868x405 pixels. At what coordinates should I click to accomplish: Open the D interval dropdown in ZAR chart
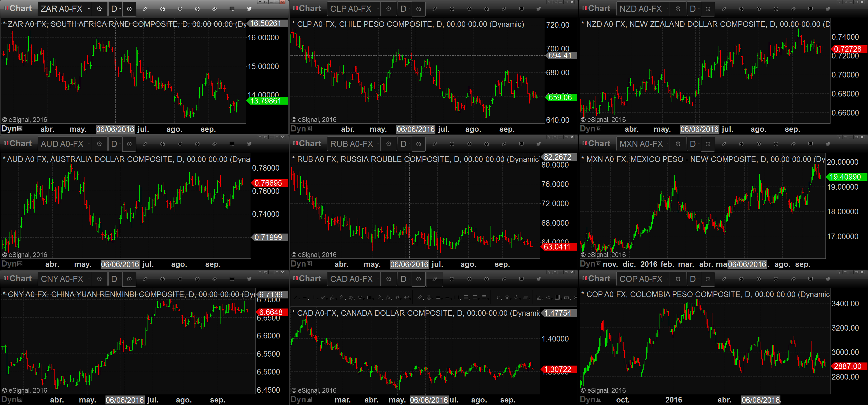[116, 9]
